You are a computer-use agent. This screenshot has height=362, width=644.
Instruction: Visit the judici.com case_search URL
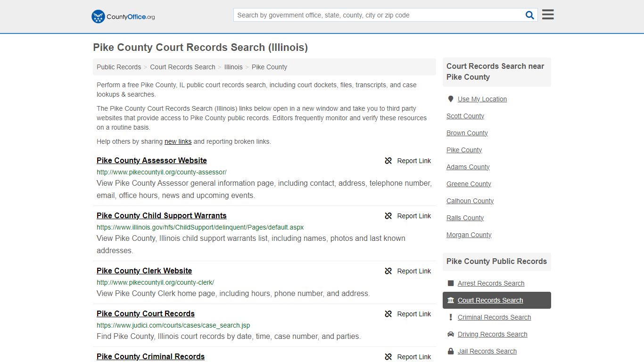point(173,325)
